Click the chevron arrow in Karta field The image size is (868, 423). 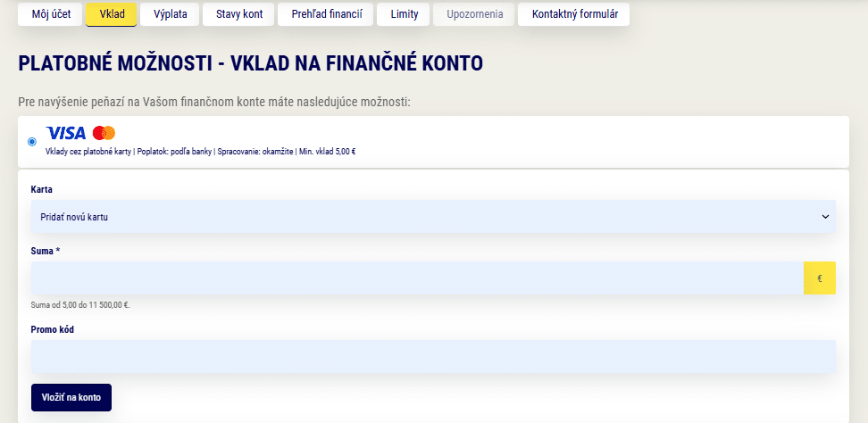tap(825, 217)
